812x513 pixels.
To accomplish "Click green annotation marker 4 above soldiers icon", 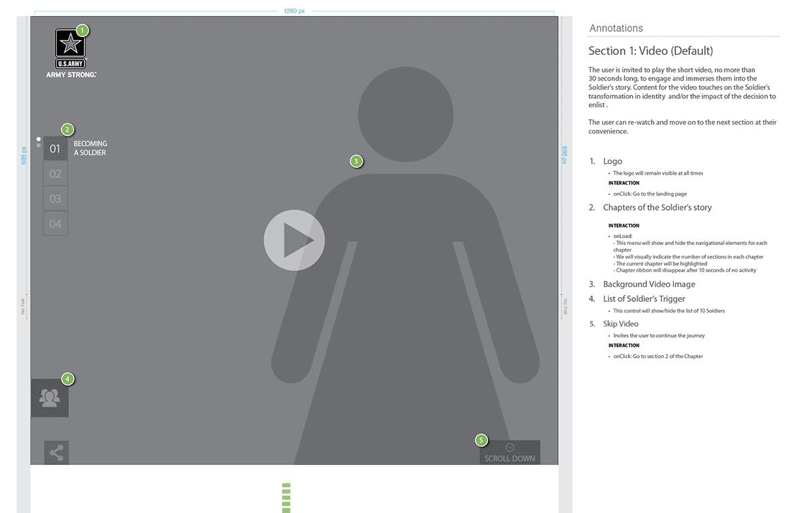I will click(67, 379).
